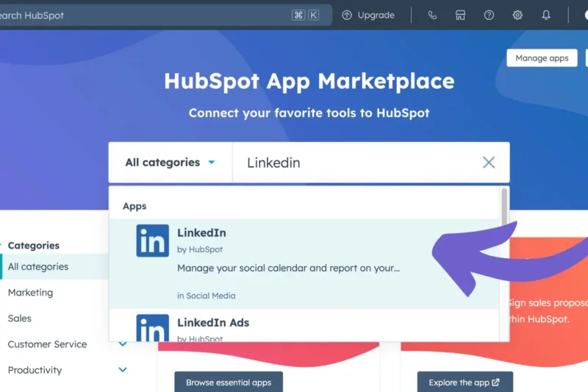
Task: Select the LinkedIn Ads result
Action: click(304, 325)
